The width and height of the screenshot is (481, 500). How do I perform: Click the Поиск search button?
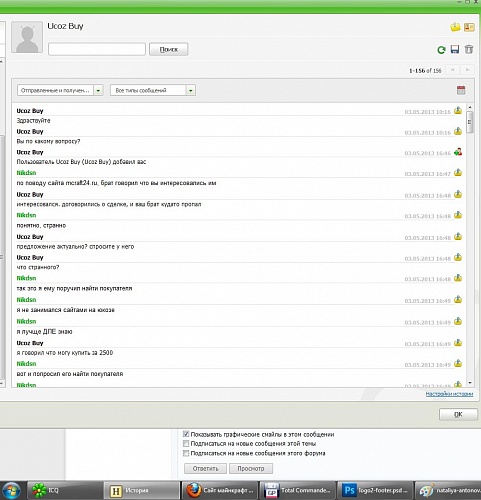point(169,49)
